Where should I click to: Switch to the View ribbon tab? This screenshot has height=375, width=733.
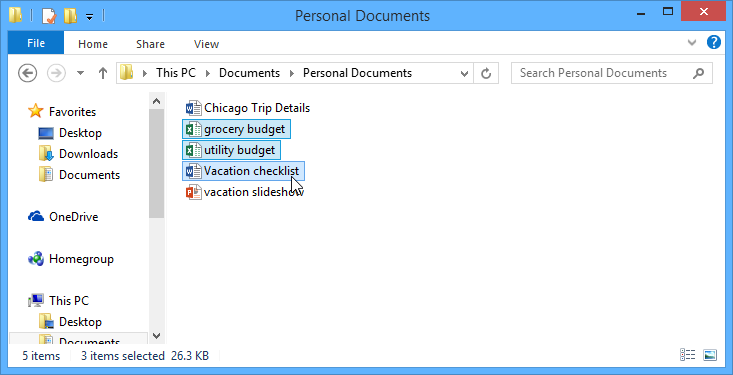[x=206, y=44]
